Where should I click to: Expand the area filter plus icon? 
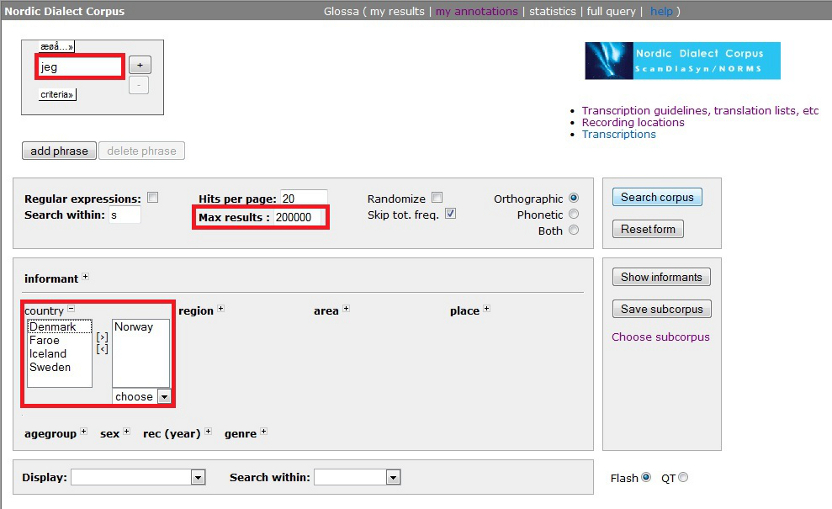[x=345, y=310]
